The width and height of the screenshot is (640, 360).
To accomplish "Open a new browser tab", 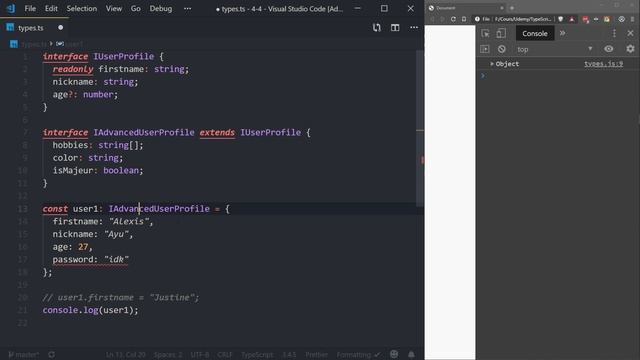I will click(x=512, y=8).
